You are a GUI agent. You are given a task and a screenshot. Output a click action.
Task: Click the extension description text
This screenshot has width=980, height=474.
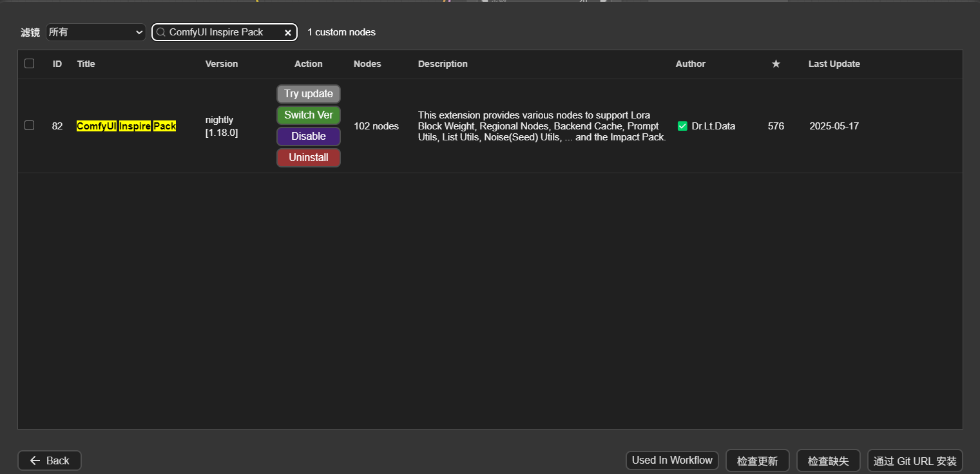[542, 126]
